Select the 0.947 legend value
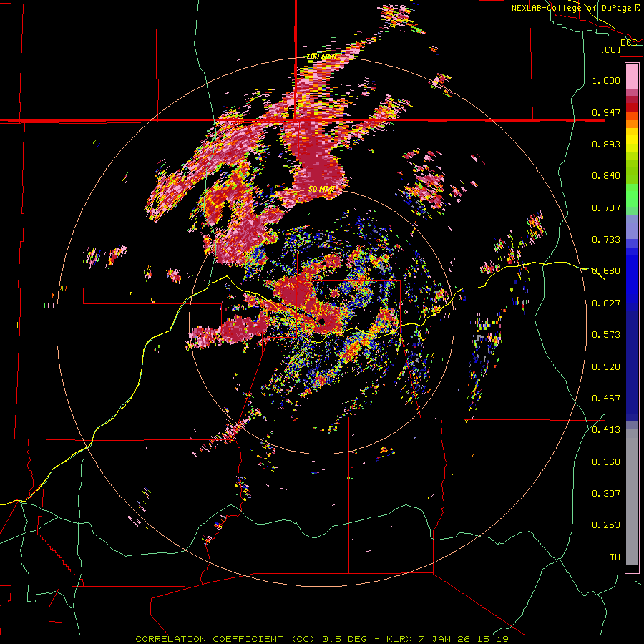The width and height of the screenshot is (644, 644). pyautogui.click(x=606, y=112)
